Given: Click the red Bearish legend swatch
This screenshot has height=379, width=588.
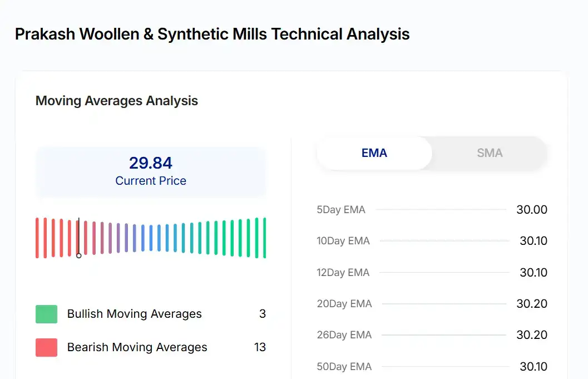Looking at the screenshot, I should (46, 347).
